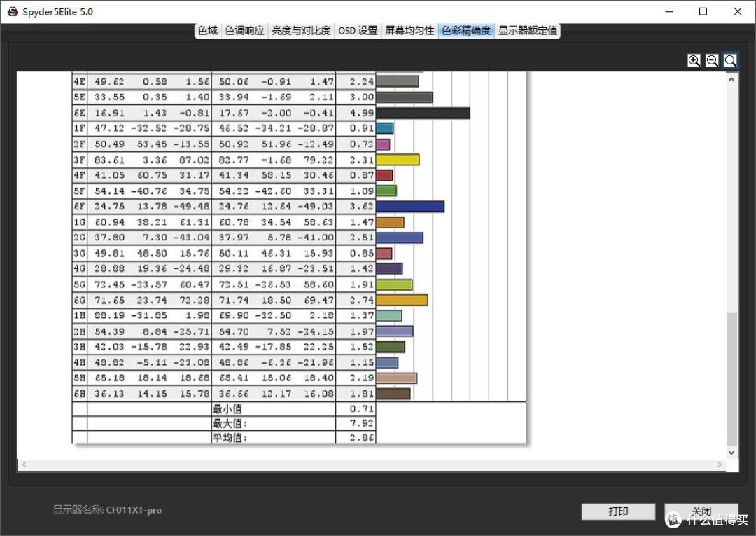
Task: Click the row label 5G
Action: point(80,284)
